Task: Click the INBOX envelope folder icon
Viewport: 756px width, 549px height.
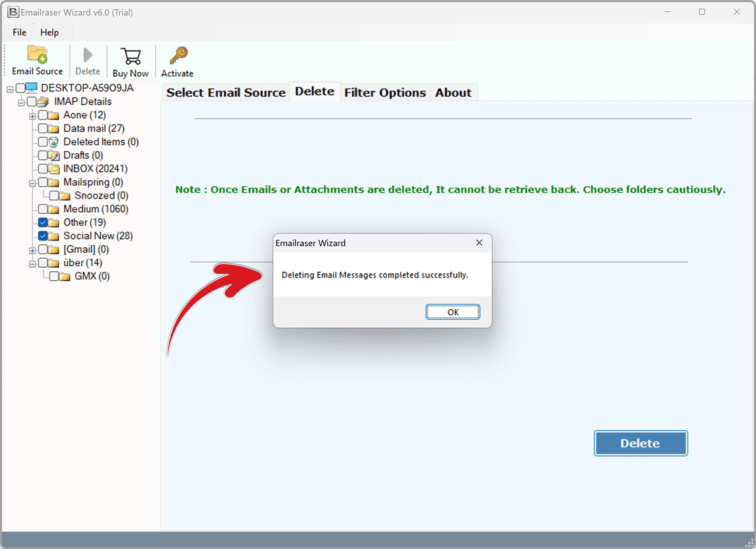Action: pos(54,169)
